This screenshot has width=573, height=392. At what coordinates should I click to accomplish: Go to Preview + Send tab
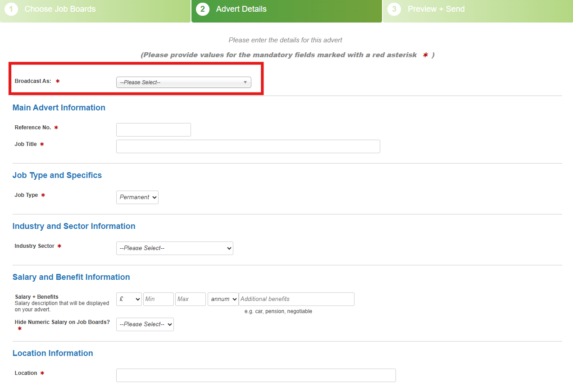(478, 11)
